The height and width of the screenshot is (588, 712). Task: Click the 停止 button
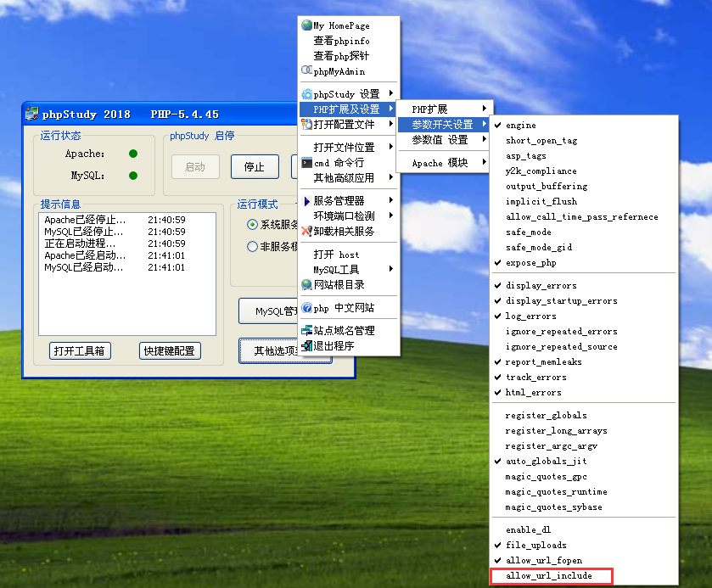click(255, 166)
